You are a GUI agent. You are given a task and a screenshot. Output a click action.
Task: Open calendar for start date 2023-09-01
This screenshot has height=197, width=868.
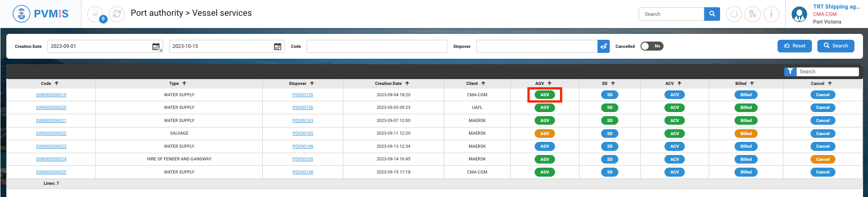(156, 47)
